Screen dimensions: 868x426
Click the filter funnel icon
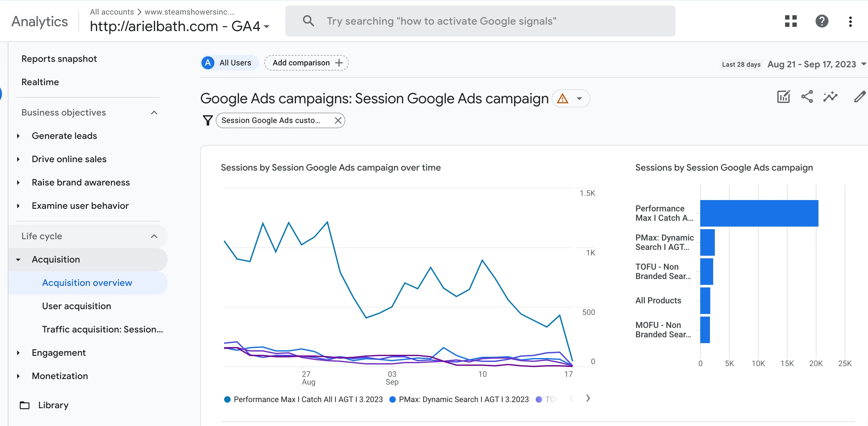pyautogui.click(x=208, y=120)
